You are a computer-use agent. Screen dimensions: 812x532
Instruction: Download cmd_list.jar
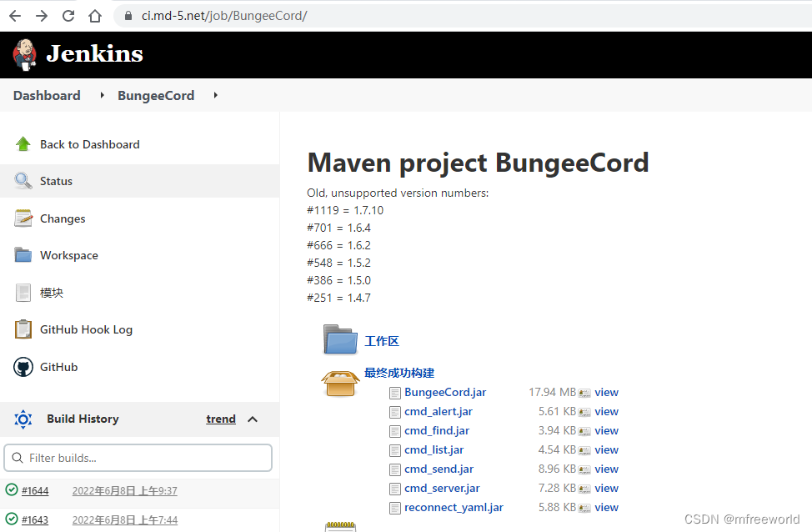434,449
